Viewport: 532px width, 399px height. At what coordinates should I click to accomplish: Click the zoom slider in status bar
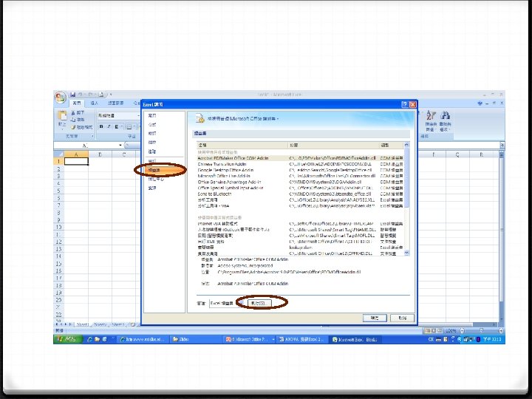click(481, 330)
